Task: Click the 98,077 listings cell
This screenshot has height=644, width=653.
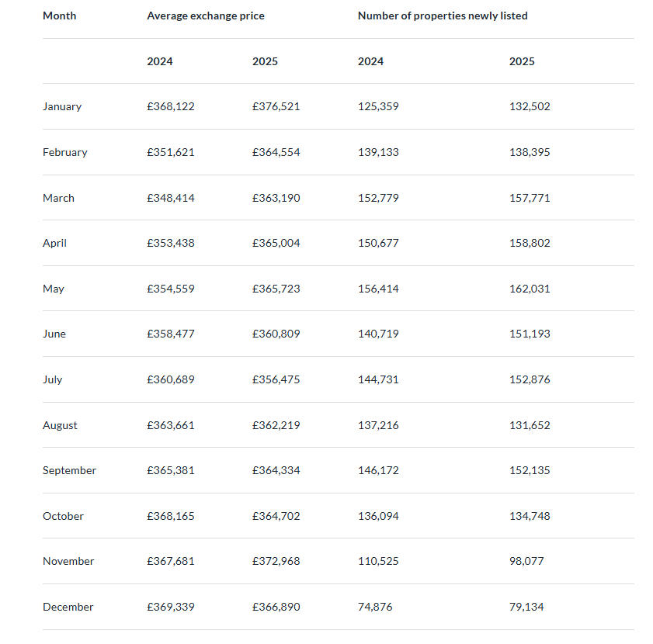Action: click(526, 561)
